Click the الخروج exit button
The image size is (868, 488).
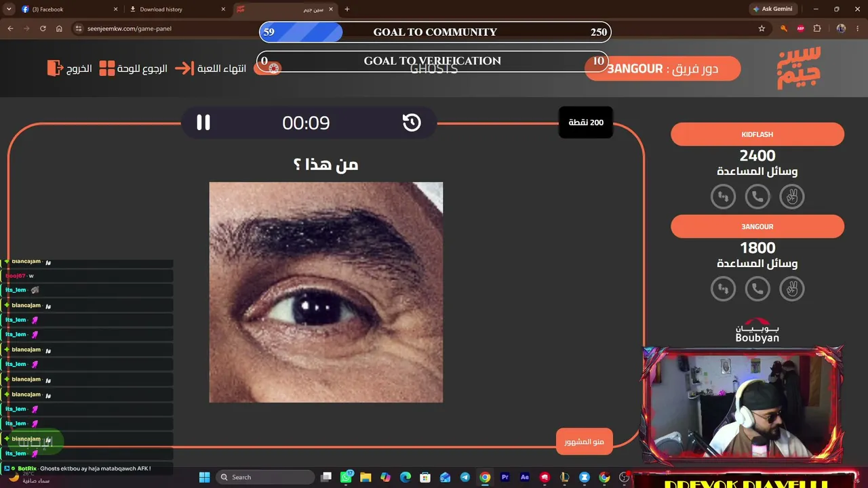pyautogui.click(x=70, y=68)
